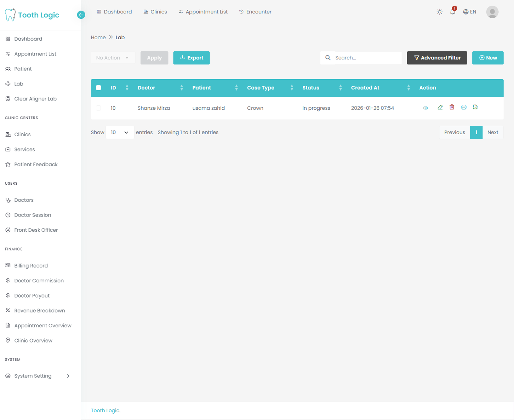This screenshot has height=420, width=514.
Task: Click Next pagination button
Action: coord(493,132)
